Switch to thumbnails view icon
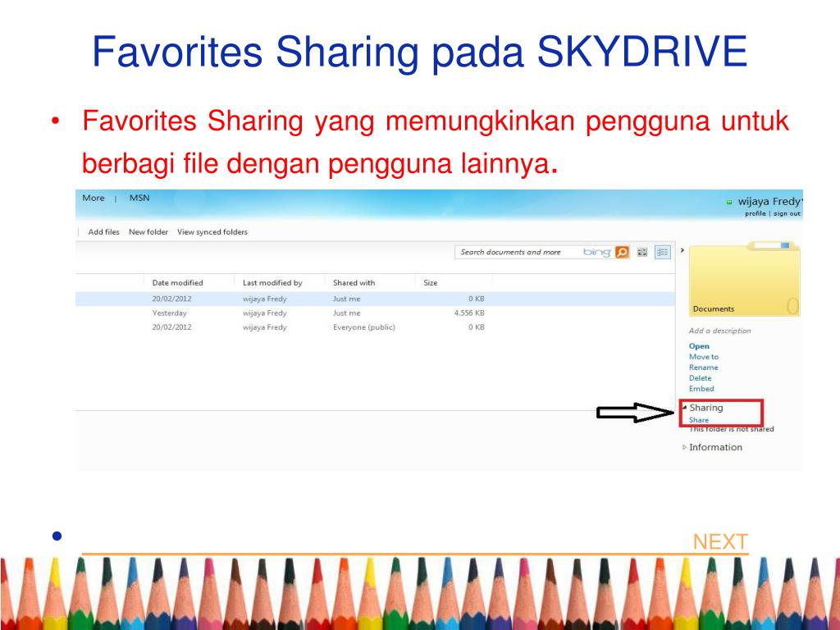The image size is (840, 630). pyautogui.click(x=642, y=252)
